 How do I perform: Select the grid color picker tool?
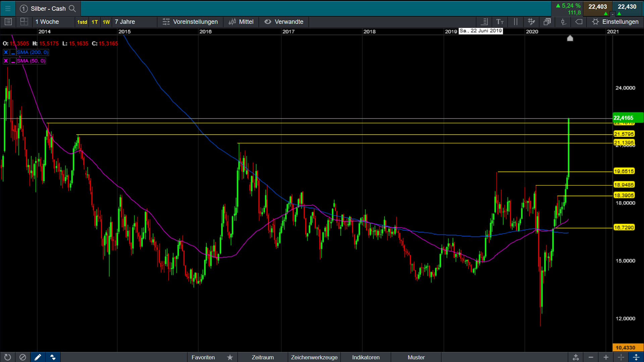[x=531, y=22]
